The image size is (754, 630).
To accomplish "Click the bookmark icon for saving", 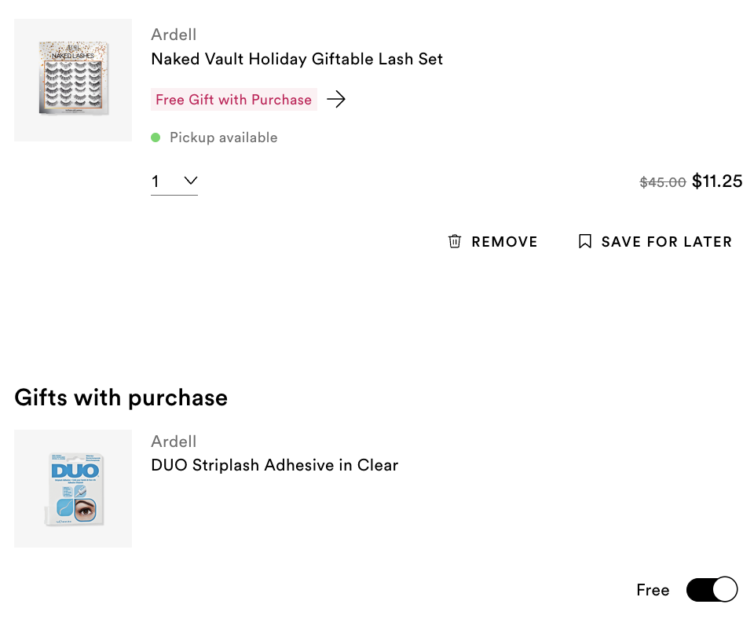I will 585,241.
